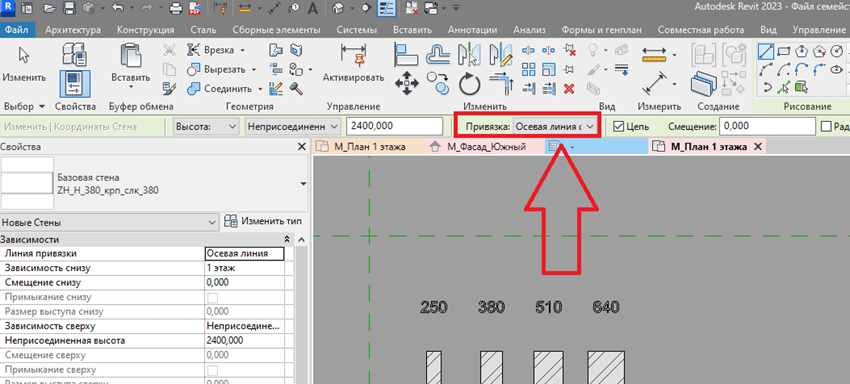This screenshot has height=384, width=850.
Task: Click the red X Delete icon
Action: pos(569,88)
